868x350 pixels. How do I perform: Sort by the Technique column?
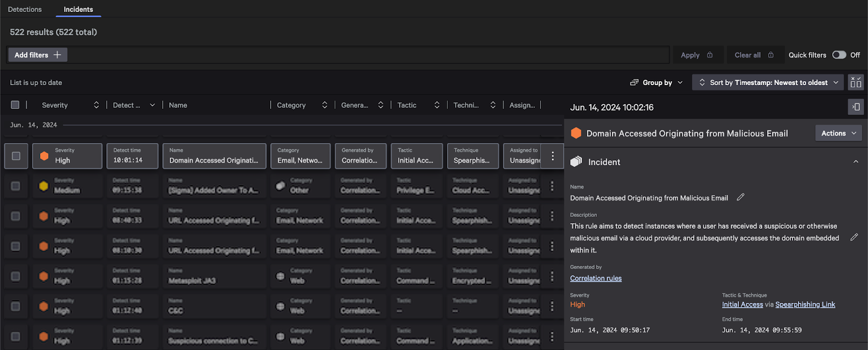(x=493, y=105)
